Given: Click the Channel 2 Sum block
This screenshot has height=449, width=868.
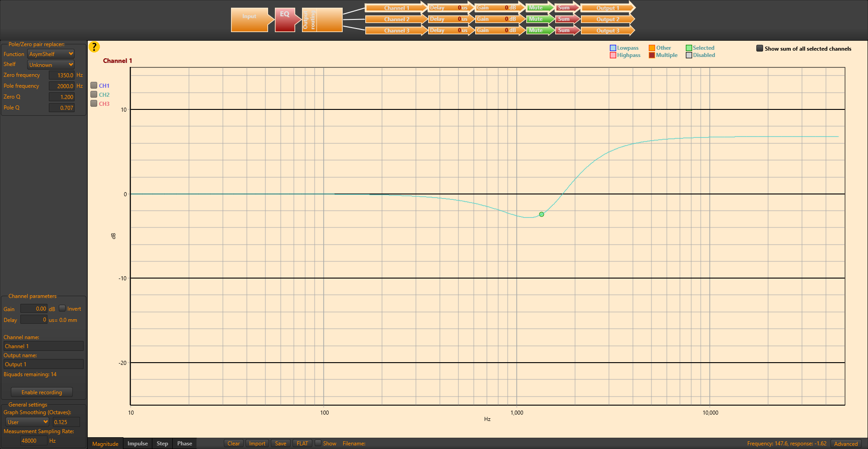Looking at the screenshot, I should pos(567,19).
